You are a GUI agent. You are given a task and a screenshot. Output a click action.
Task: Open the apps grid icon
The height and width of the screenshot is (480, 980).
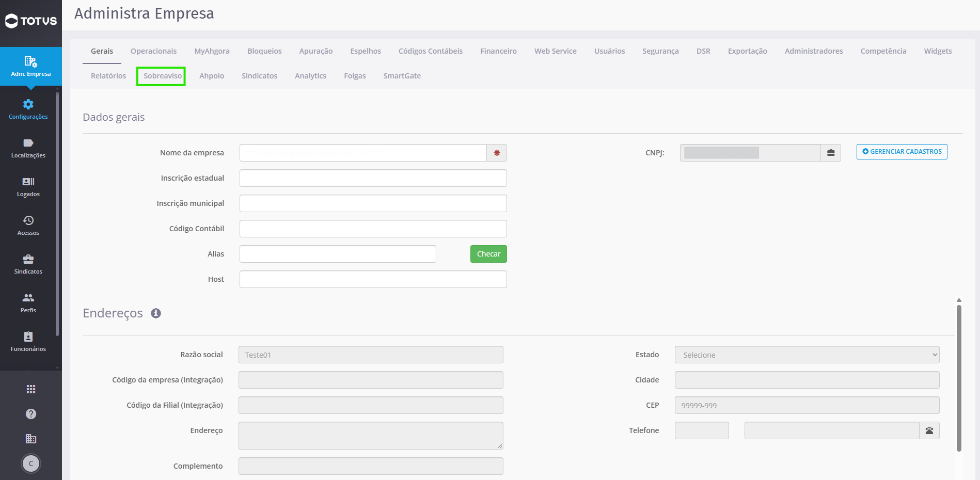31,389
